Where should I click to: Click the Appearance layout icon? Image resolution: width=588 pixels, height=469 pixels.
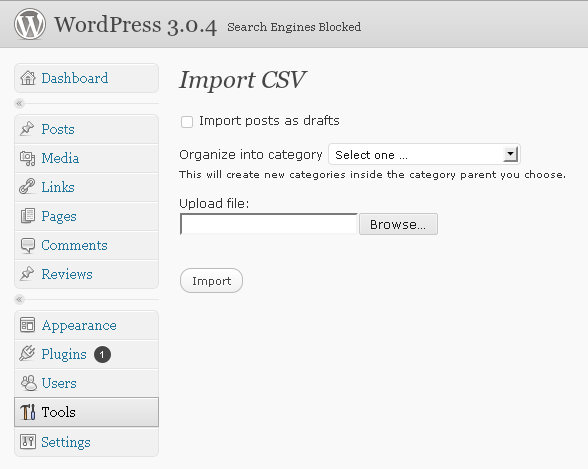[x=27, y=325]
